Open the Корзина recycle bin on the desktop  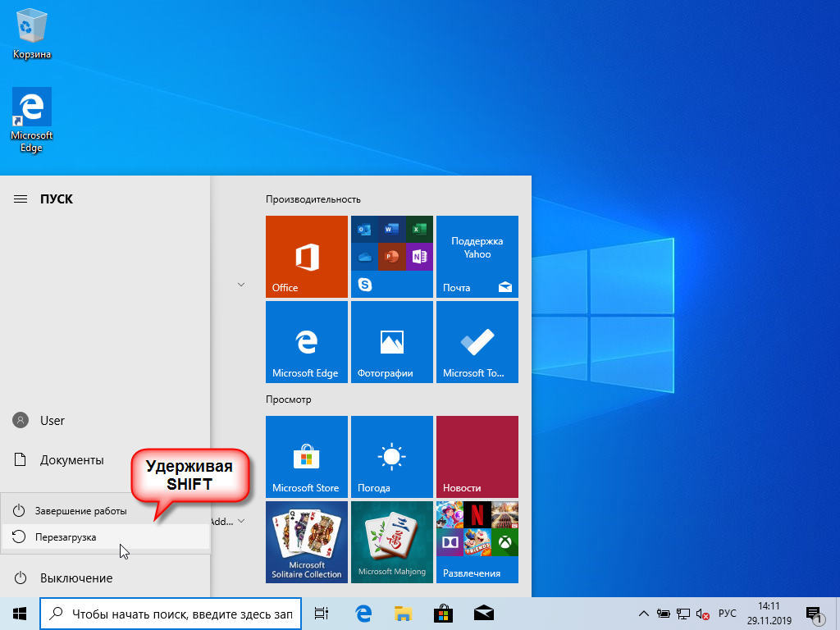tap(32, 34)
